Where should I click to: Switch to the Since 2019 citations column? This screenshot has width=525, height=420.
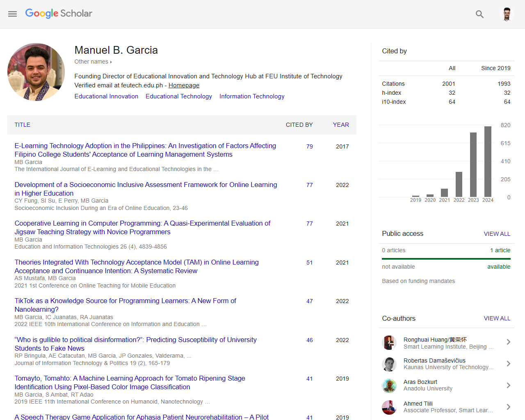[x=495, y=68]
